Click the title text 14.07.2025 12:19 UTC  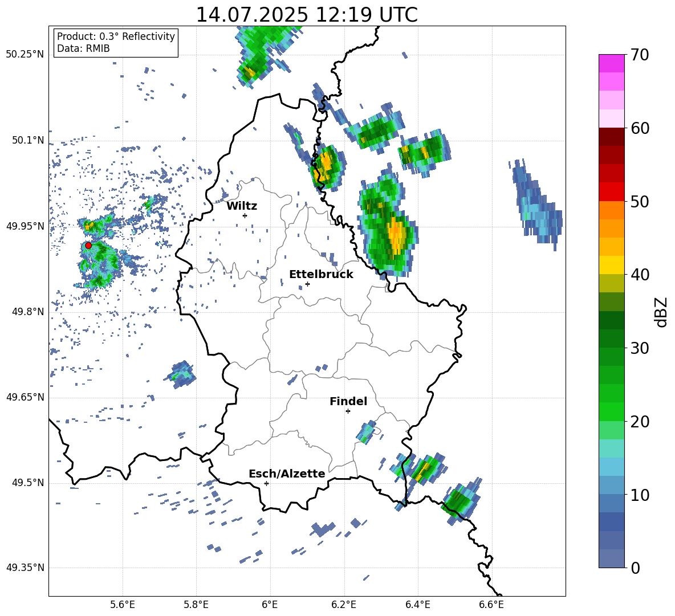point(307,15)
